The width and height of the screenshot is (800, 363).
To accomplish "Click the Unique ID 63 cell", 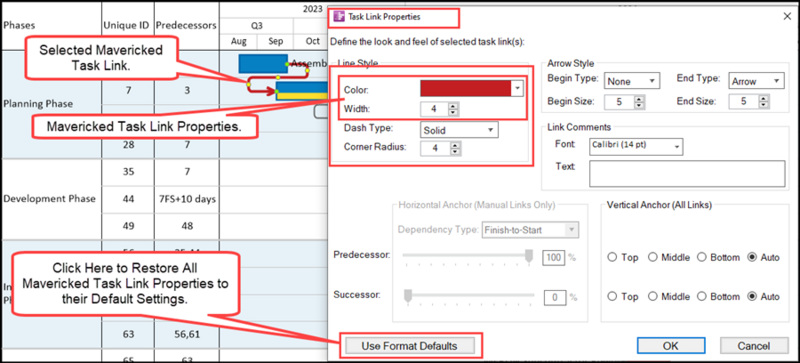I will pyautogui.click(x=127, y=334).
